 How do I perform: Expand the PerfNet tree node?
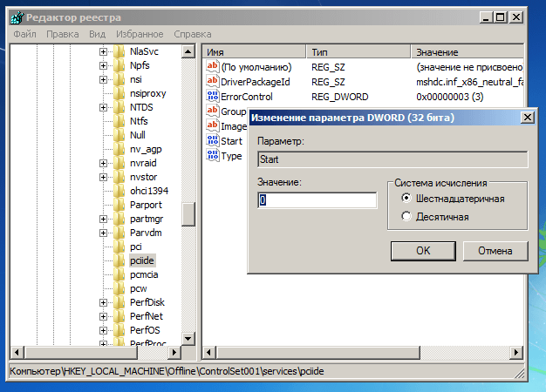coord(103,316)
